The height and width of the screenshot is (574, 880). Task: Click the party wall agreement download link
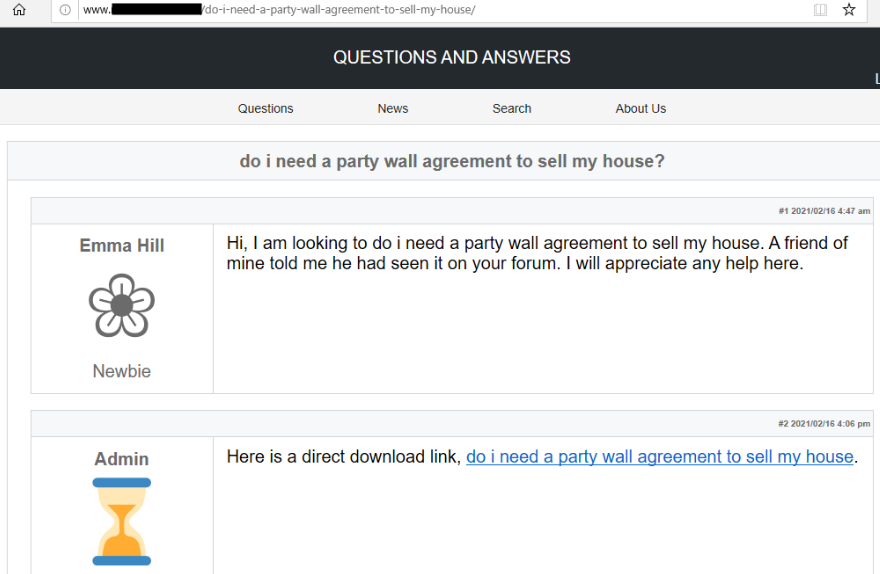pos(659,457)
